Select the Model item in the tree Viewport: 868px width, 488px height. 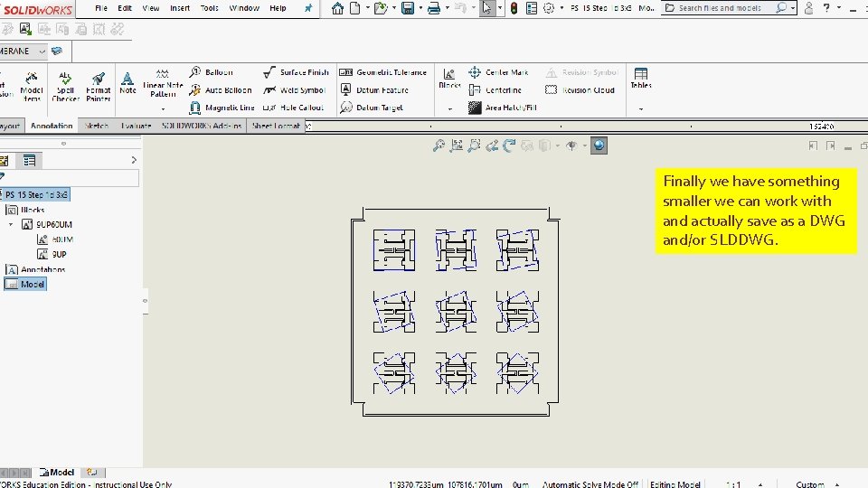[x=25, y=285]
